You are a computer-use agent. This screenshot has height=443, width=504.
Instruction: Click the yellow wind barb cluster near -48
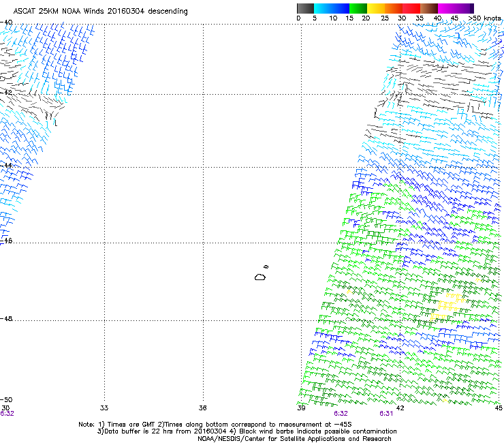pos(449,306)
